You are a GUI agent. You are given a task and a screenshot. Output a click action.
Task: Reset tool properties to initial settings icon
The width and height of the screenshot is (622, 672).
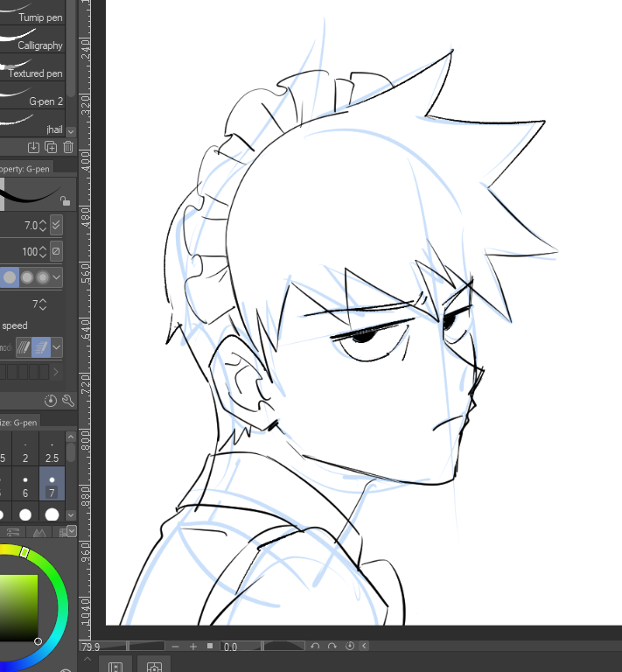pos(51,401)
